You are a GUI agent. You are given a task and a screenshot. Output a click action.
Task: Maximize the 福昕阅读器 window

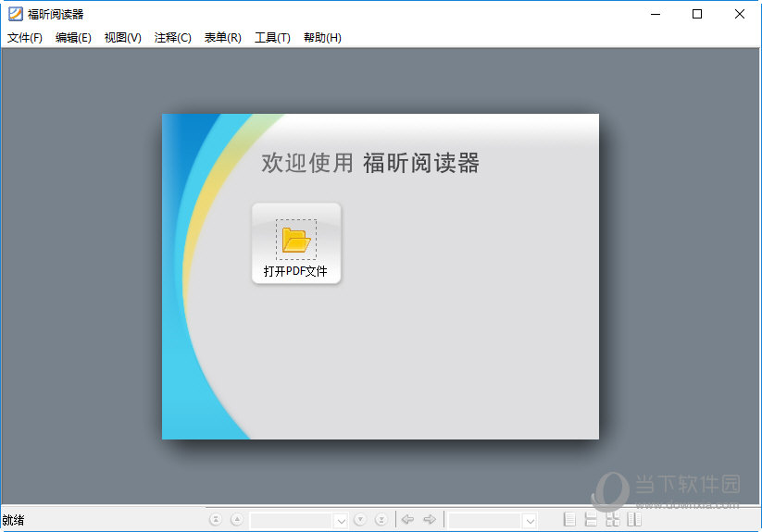click(x=697, y=14)
